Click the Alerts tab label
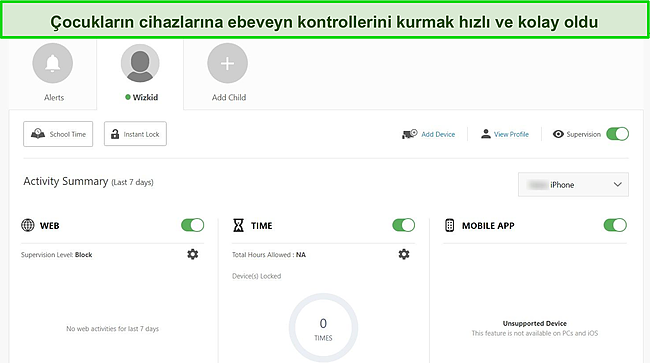The image size is (650, 363). [54, 97]
